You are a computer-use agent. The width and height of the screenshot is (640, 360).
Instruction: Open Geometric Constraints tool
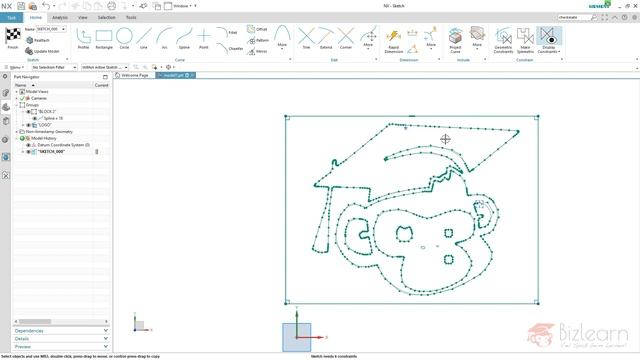coord(503,41)
